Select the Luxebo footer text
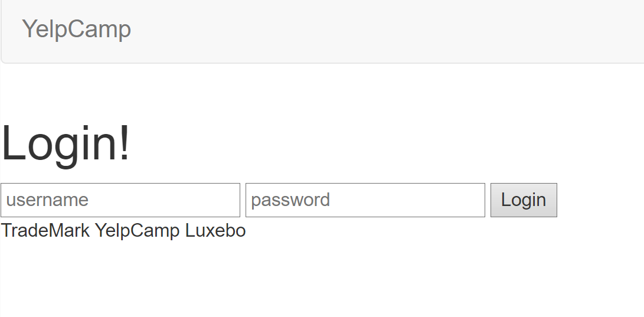This screenshot has width=644, height=317. pos(215,230)
